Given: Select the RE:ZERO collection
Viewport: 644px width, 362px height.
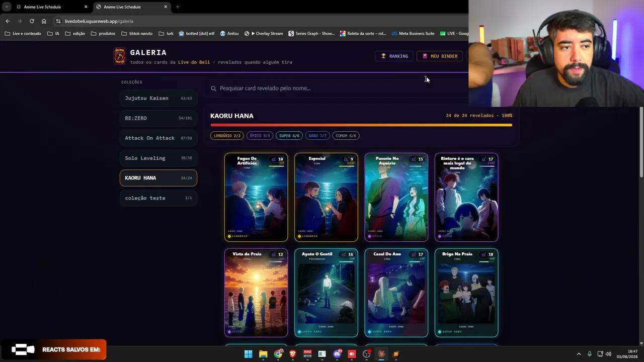Looking at the screenshot, I should [158, 118].
